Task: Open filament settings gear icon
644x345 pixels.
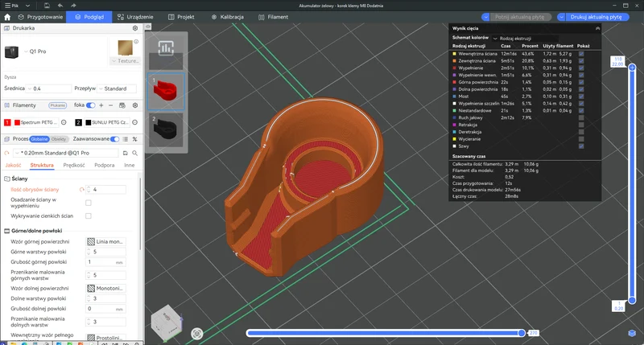Action: 135,105
